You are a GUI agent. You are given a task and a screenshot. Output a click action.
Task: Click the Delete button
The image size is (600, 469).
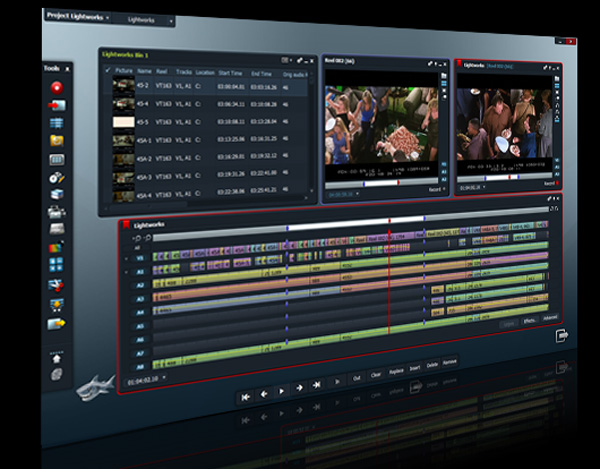tap(432, 365)
